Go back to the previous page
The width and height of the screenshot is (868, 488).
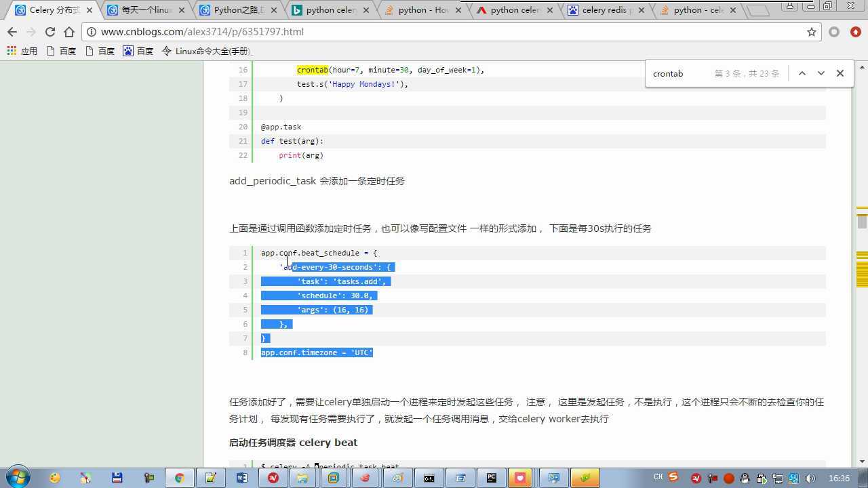tap(12, 32)
